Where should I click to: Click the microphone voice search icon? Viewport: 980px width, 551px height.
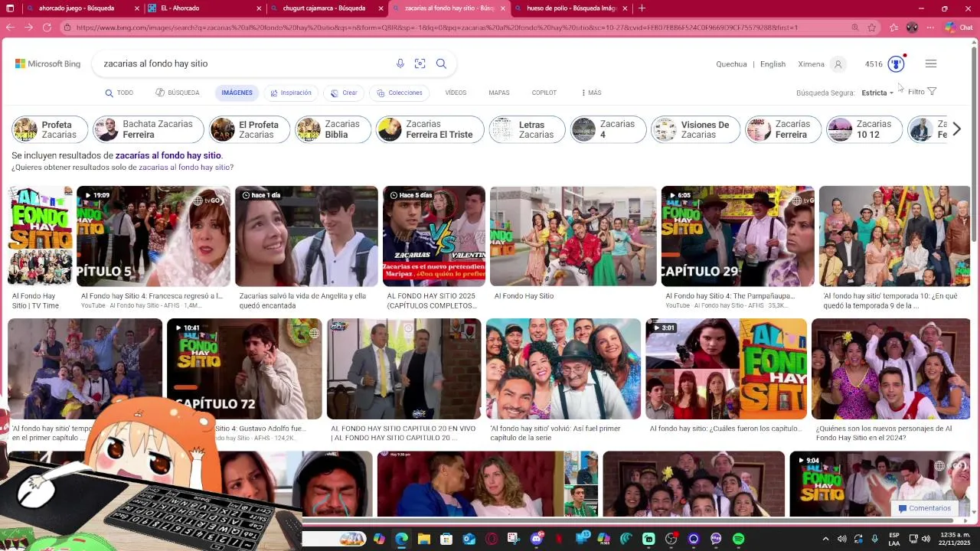pos(400,64)
